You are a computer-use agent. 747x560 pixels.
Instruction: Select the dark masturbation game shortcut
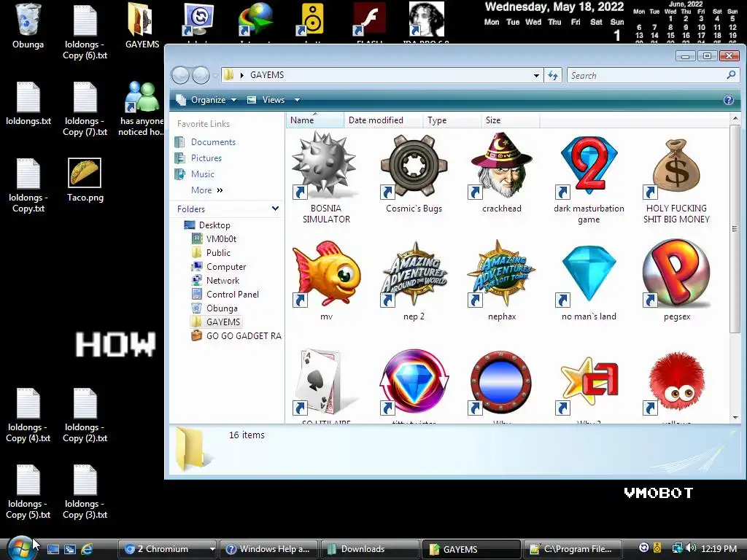click(x=589, y=166)
